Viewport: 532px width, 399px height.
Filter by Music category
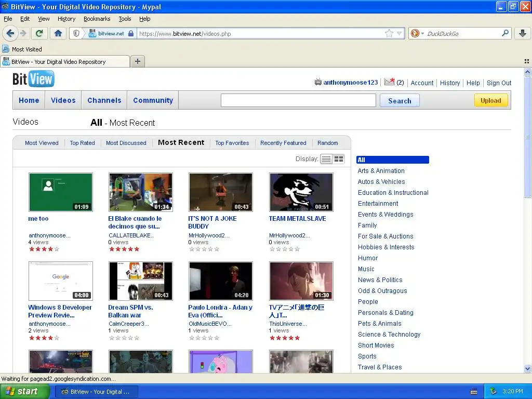click(x=366, y=269)
